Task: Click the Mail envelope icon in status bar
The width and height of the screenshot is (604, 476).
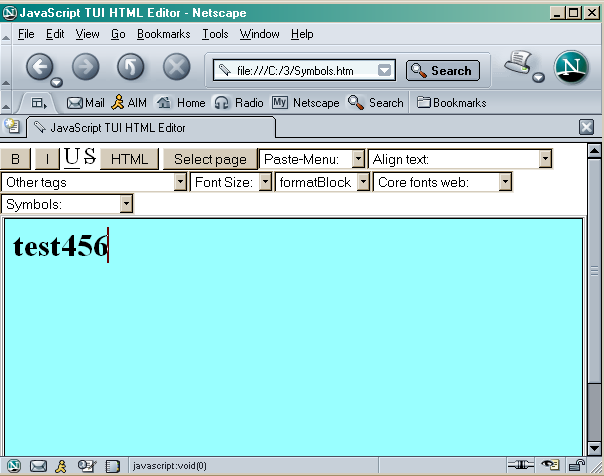Action: (x=38, y=466)
